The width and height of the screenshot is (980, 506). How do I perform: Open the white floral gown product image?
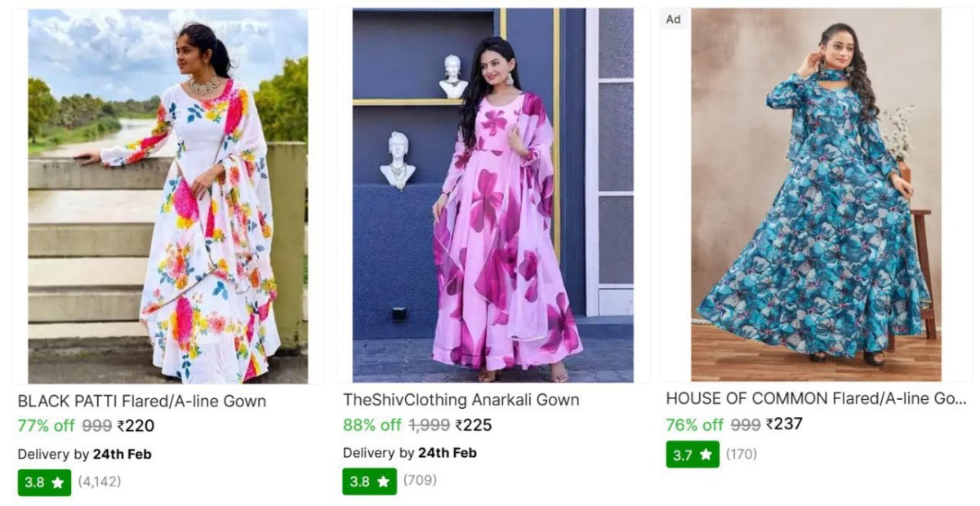click(x=167, y=196)
